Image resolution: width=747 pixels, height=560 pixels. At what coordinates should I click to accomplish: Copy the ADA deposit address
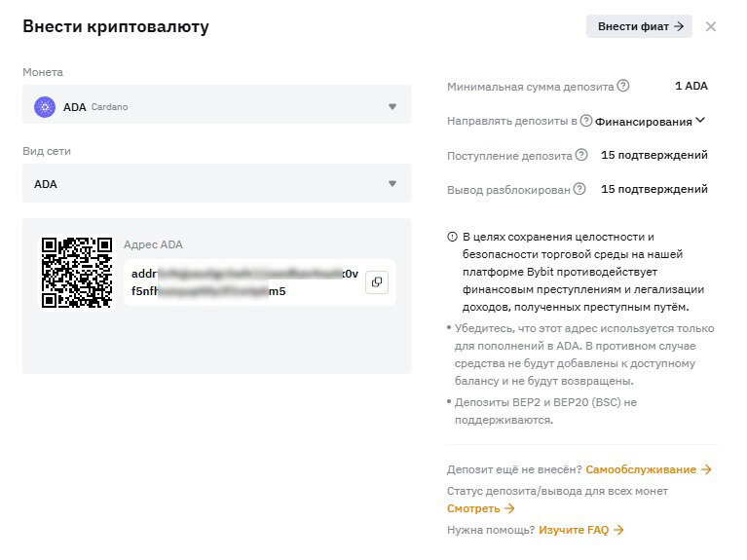tap(376, 282)
